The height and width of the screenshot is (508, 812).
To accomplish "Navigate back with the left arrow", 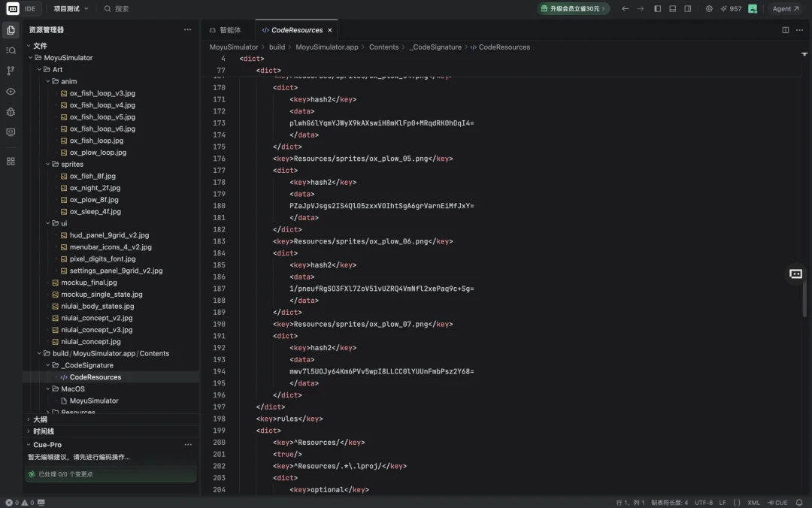I will (x=625, y=9).
